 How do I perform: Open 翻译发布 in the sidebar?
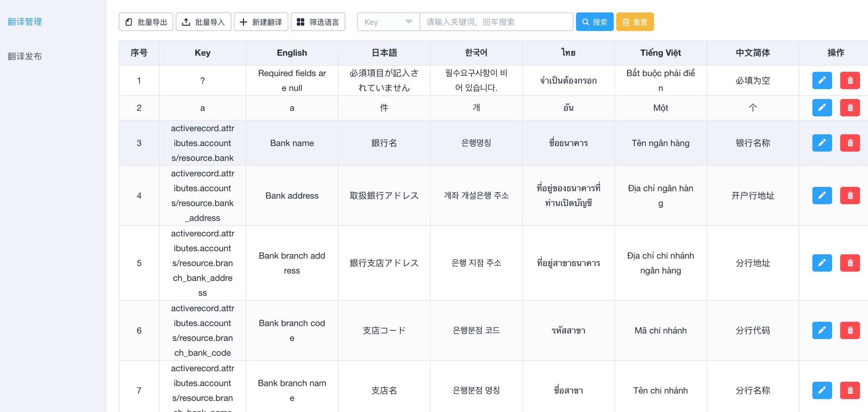pos(25,56)
